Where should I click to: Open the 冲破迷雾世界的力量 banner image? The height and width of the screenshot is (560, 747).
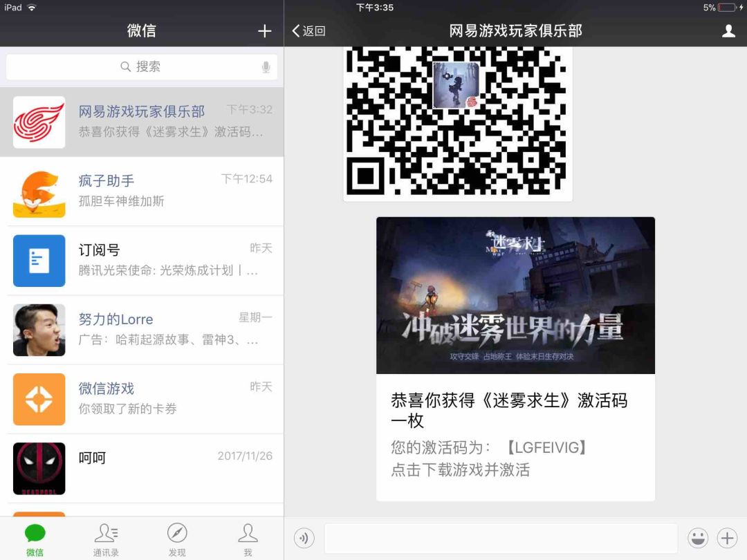pos(515,295)
